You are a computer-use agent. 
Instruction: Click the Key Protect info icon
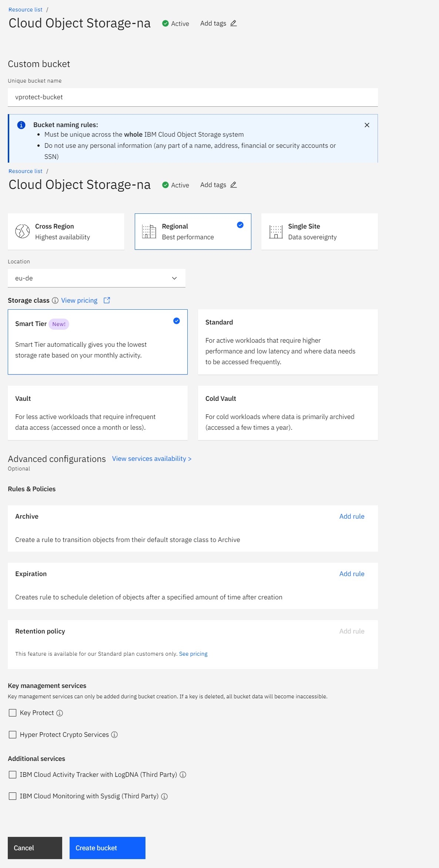[60, 713]
